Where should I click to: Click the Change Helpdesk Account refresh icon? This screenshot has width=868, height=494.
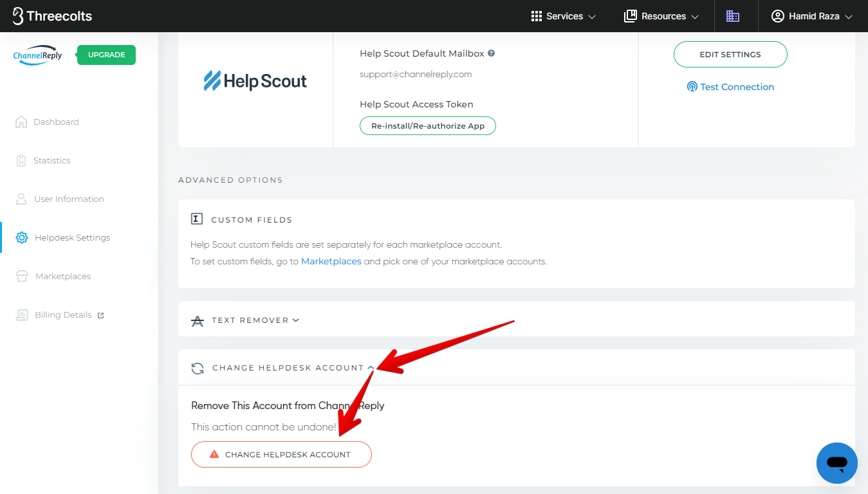[198, 369]
